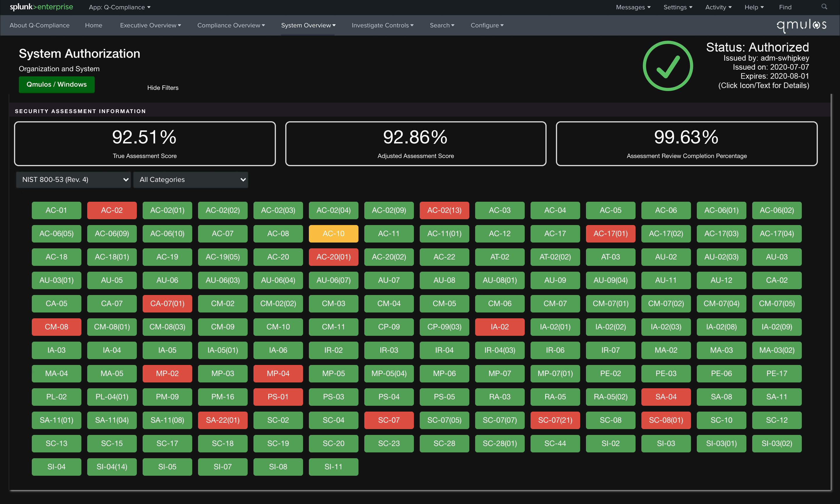Select the PL-04(01) control tile
This screenshot has height=504, width=840.
(112, 397)
